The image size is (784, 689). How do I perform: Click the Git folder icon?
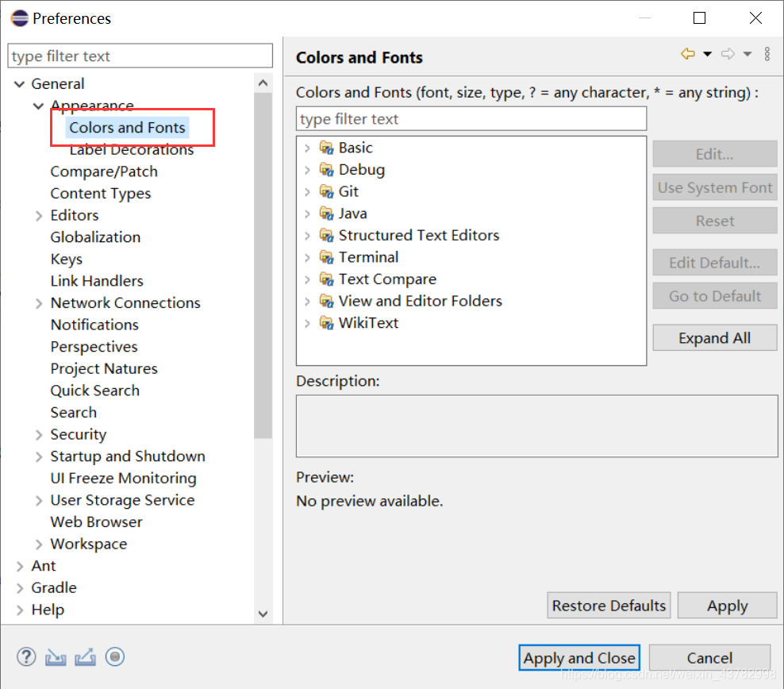326,191
